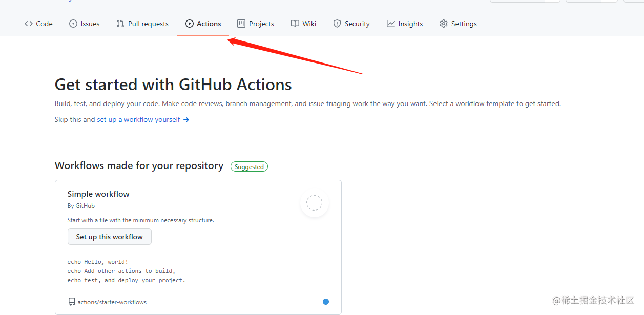Click the echo Hello, world! code line
Screen dimensions: 644x315
[x=98, y=262]
